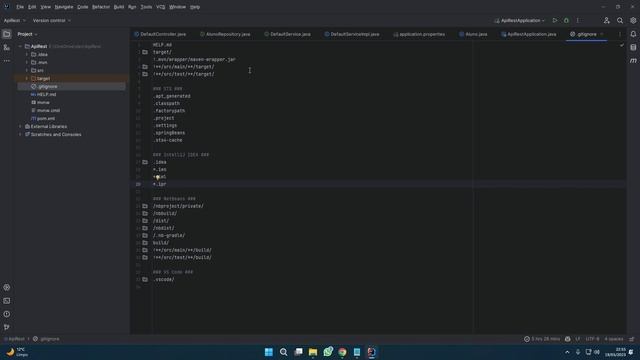Viewport: 640px width, 360px height.
Task: Open ApiRest project selector dropdown
Action: pos(15,20)
